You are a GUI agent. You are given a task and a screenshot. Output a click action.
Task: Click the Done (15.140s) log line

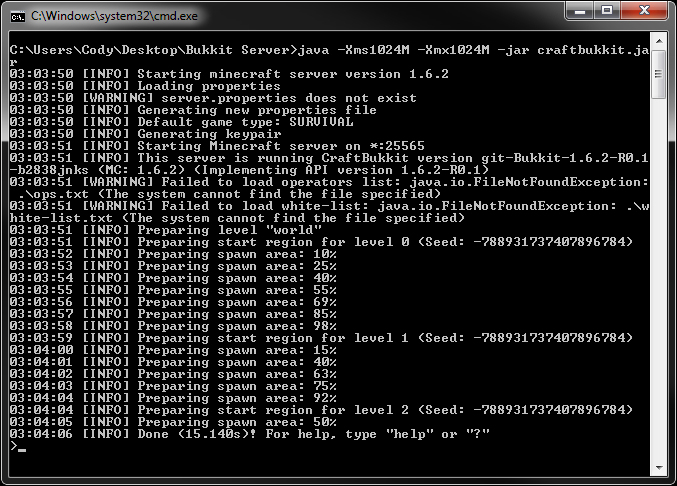click(x=250, y=434)
